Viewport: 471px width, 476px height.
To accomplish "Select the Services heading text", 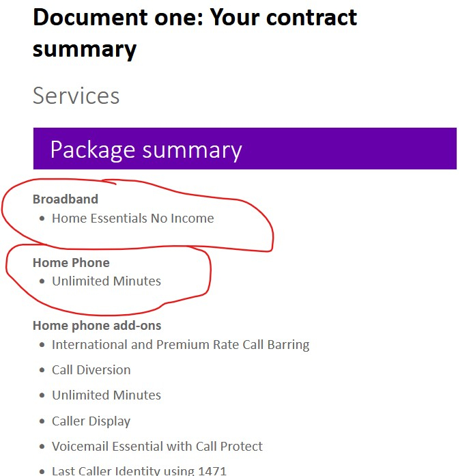I will point(76,96).
